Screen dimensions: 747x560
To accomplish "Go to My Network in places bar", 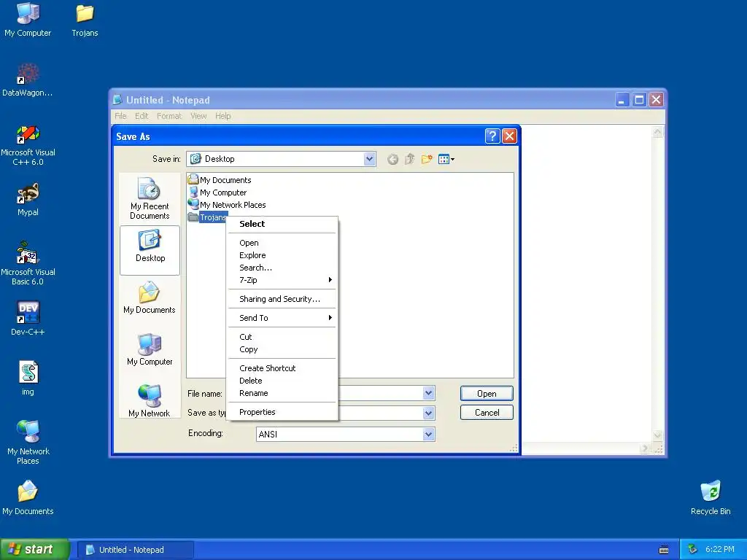I will (x=150, y=400).
